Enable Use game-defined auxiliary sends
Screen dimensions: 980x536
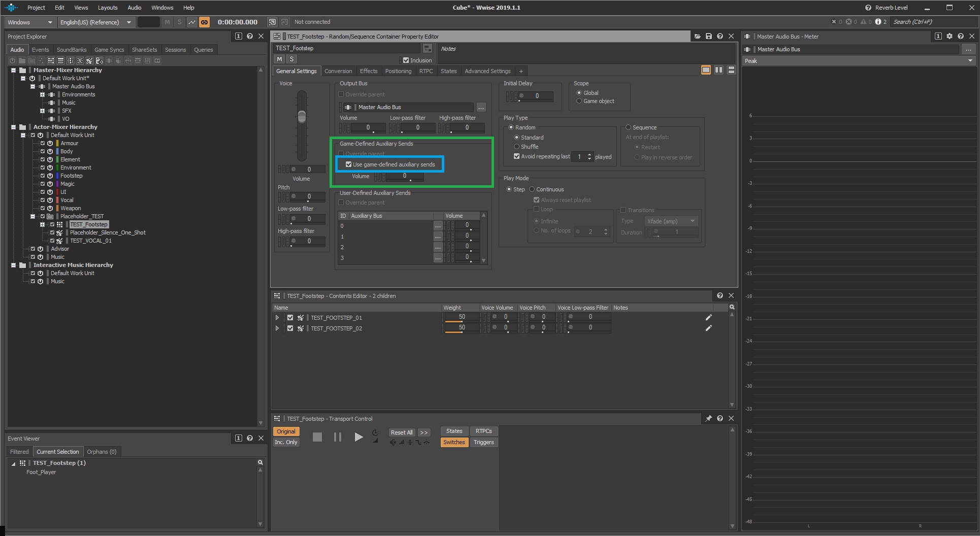click(348, 164)
